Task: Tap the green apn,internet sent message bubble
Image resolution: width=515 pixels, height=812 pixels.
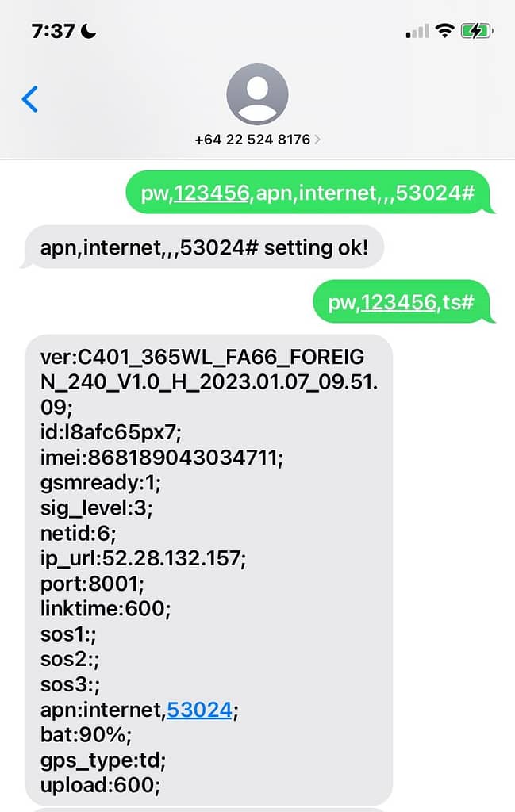Action: coord(310,192)
